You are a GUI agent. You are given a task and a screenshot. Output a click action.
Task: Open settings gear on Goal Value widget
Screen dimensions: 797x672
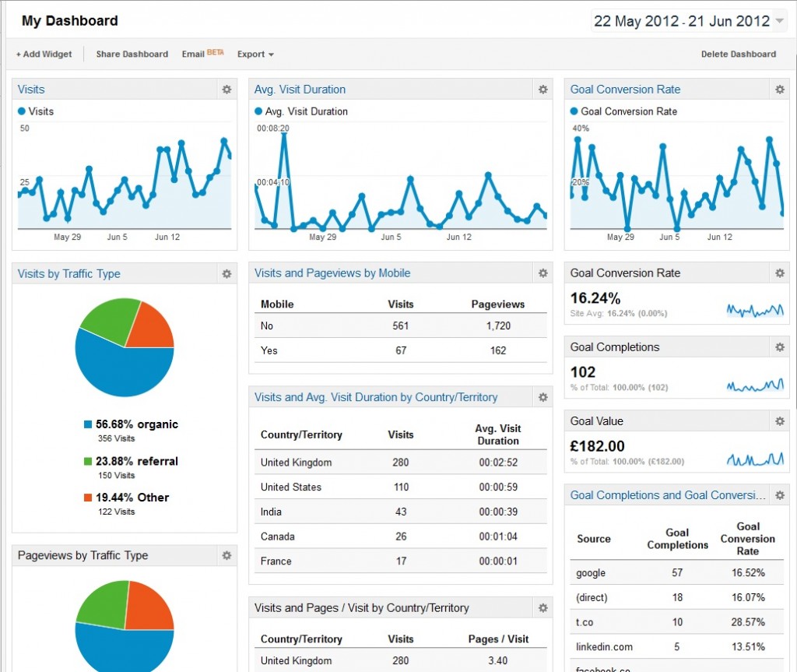pos(780,420)
